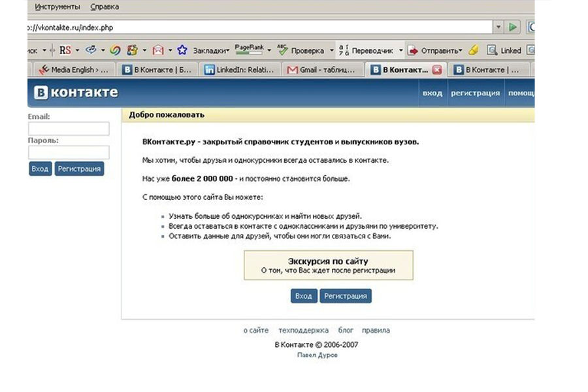Click the sidebar Вход button

[x=40, y=169]
